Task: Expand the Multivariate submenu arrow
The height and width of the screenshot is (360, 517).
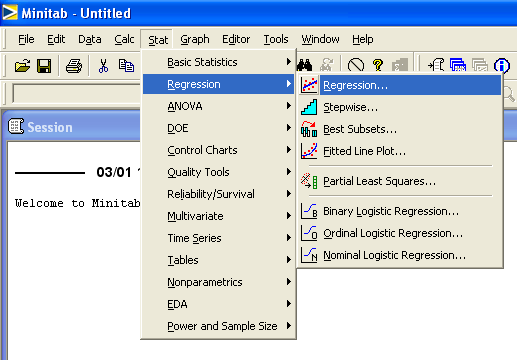Action: [289, 216]
